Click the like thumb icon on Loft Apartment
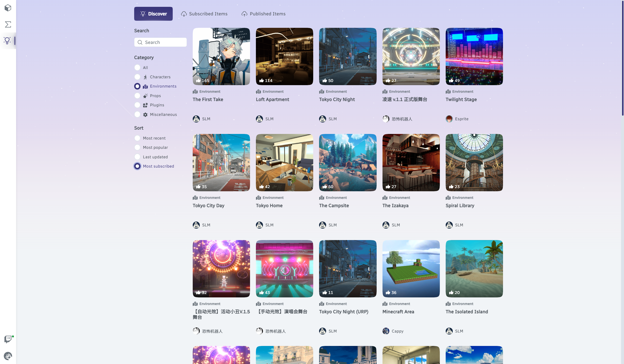 [262, 81]
